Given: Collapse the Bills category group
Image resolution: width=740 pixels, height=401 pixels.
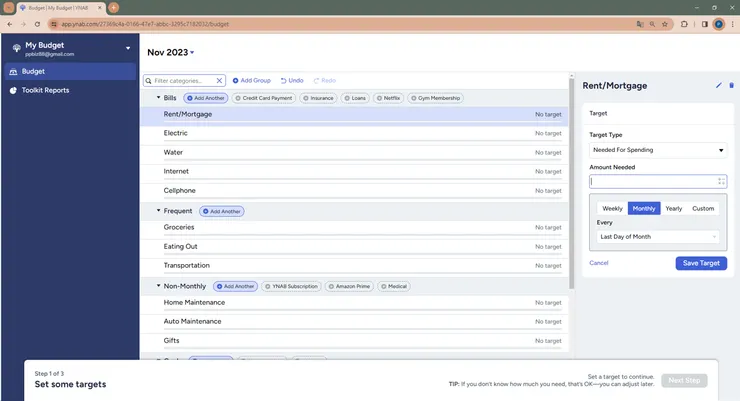Looking at the screenshot, I should [x=159, y=97].
